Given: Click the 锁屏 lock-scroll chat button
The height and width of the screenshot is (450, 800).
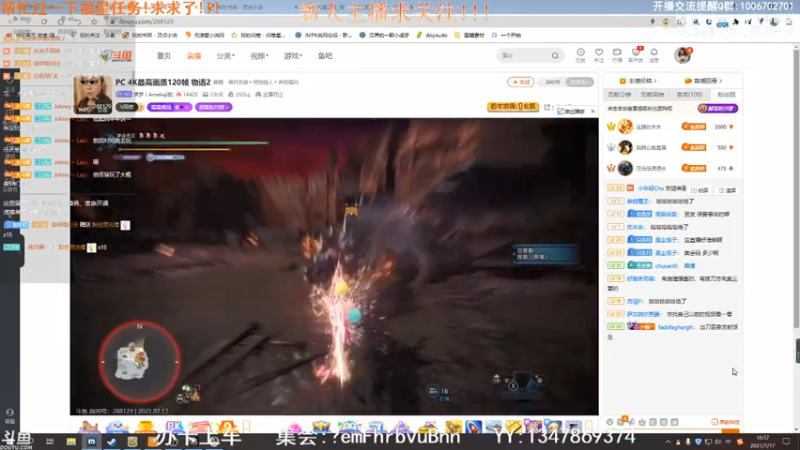Looking at the screenshot, I should 700,190.
